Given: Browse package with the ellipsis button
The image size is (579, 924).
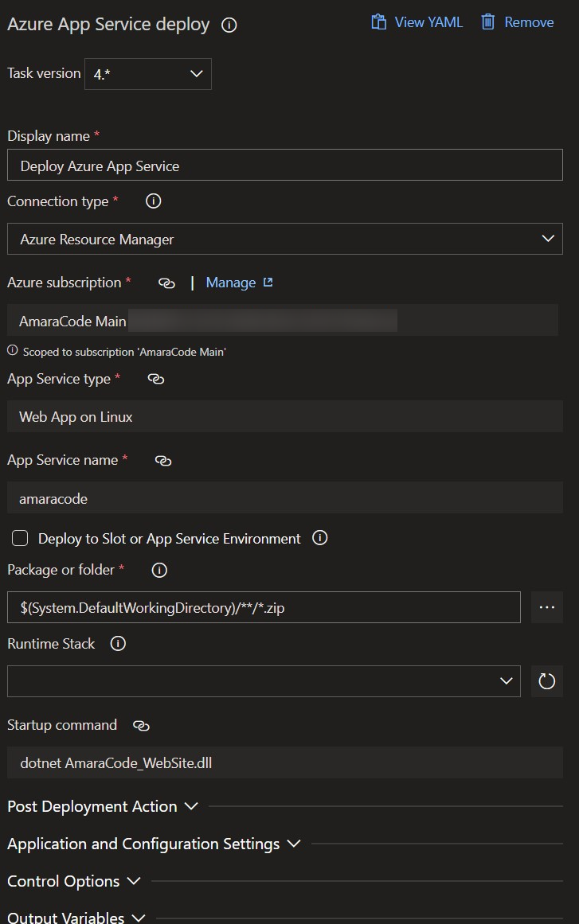Looking at the screenshot, I should [x=547, y=607].
